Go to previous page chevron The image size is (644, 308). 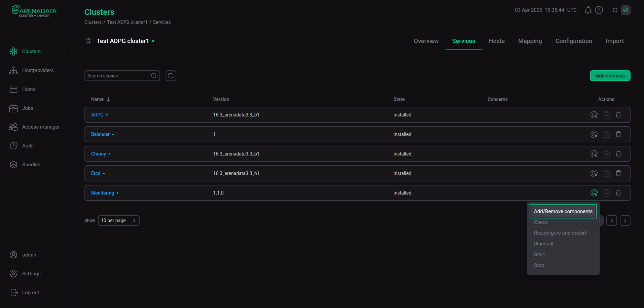[612, 220]
